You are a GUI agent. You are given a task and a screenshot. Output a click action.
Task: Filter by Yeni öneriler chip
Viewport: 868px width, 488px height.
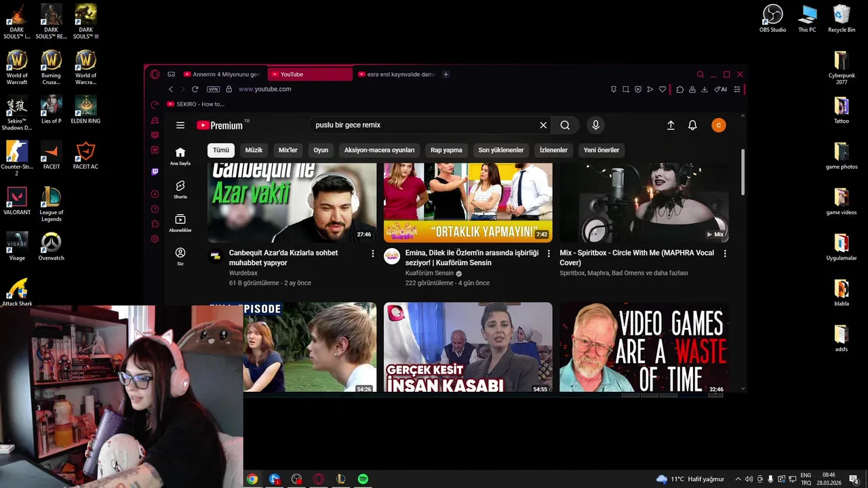coord(601,150)
